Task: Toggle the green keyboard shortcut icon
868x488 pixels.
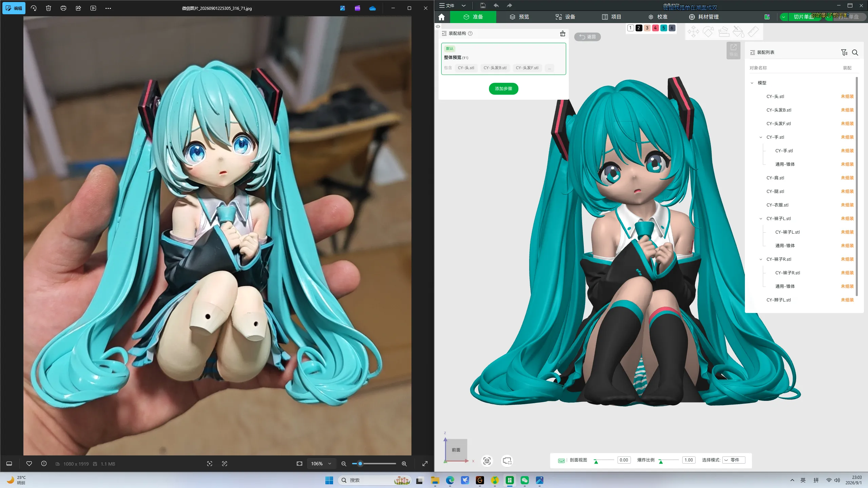Action: click(561, 461)
